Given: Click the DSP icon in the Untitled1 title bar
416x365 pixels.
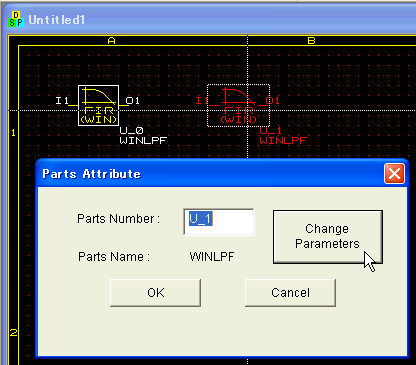Looking at the screenshot, I should [16, 19].
